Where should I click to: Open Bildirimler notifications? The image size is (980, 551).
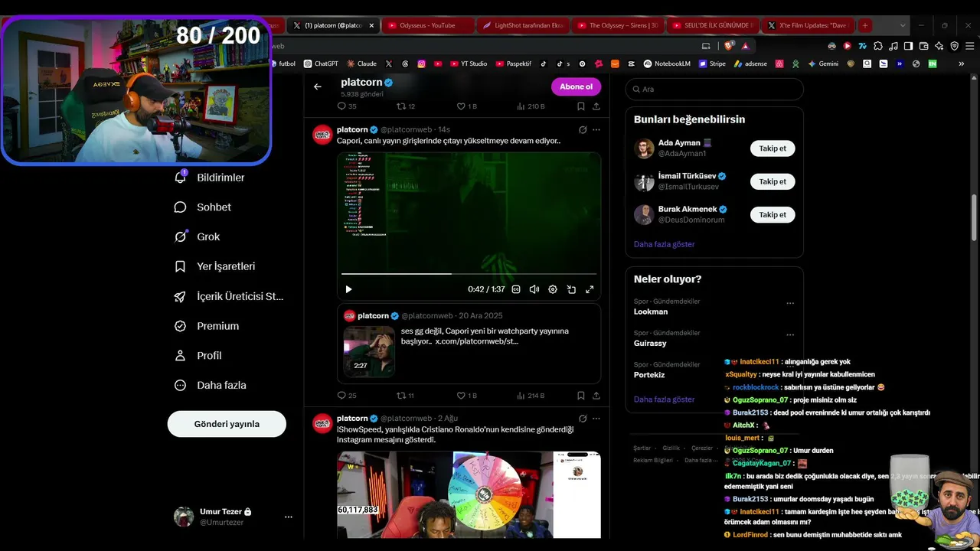click(x=210, y=178)
